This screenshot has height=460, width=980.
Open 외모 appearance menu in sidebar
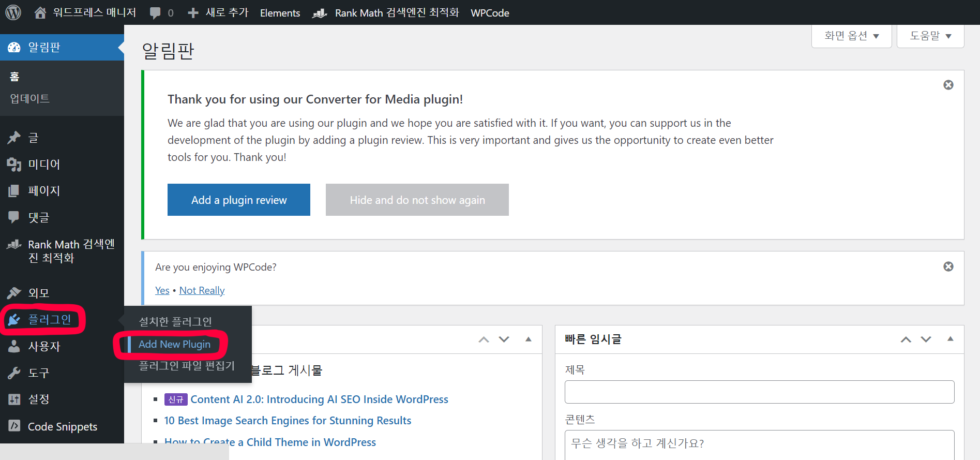(39, 293)
